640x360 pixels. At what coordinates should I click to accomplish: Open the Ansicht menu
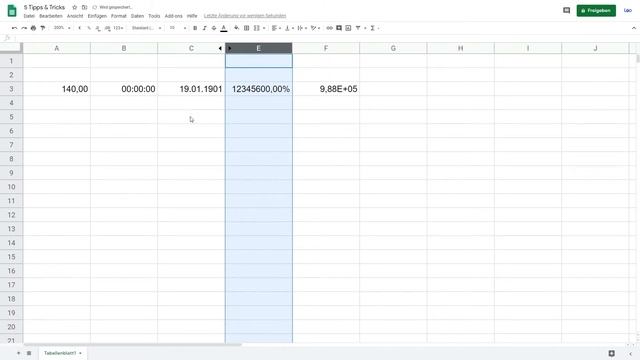point(75,16)
